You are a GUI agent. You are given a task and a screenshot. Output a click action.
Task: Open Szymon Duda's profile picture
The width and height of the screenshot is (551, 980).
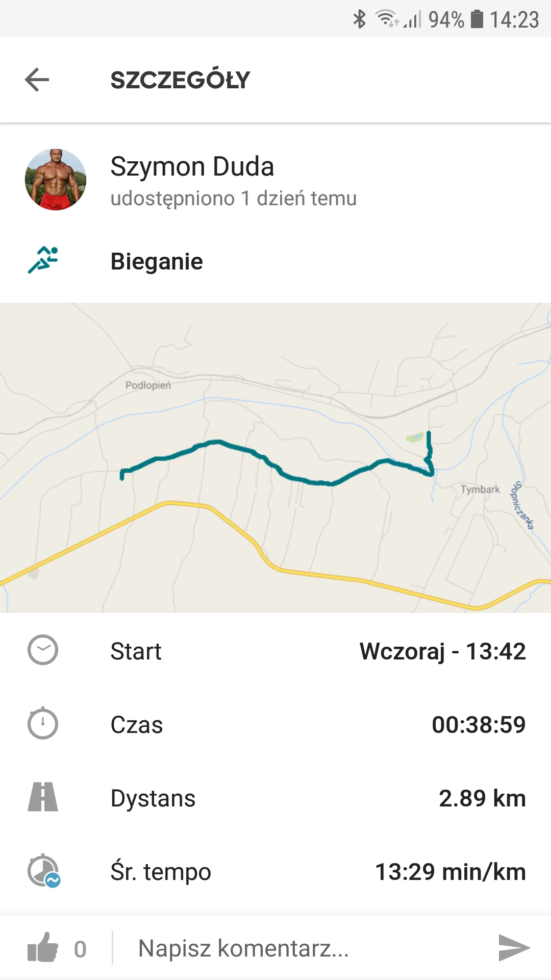[56, 180]
